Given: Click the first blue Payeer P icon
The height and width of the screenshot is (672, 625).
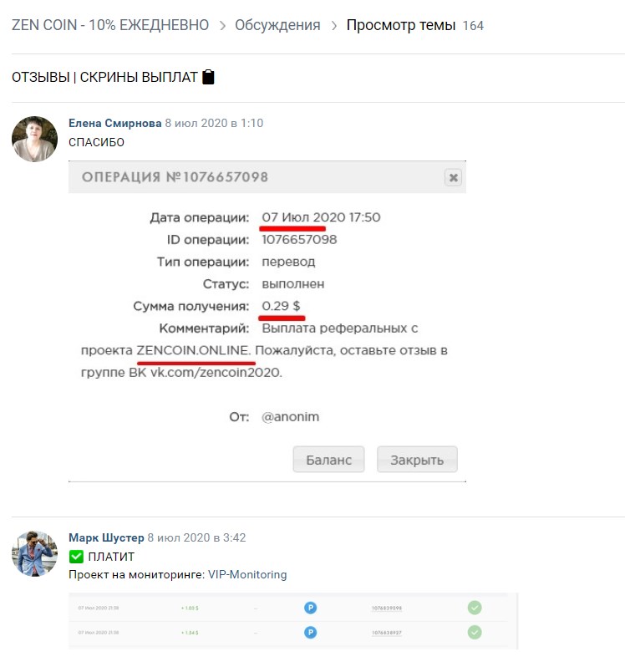Looking at the screenshot, I should 311,608.
